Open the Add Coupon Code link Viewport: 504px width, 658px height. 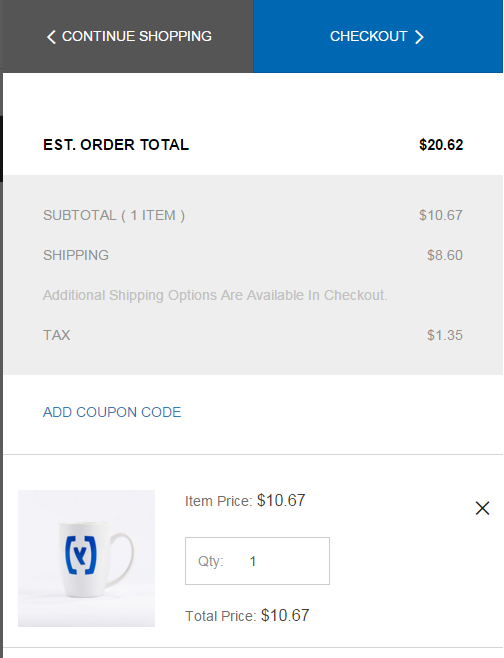point(112,412)
